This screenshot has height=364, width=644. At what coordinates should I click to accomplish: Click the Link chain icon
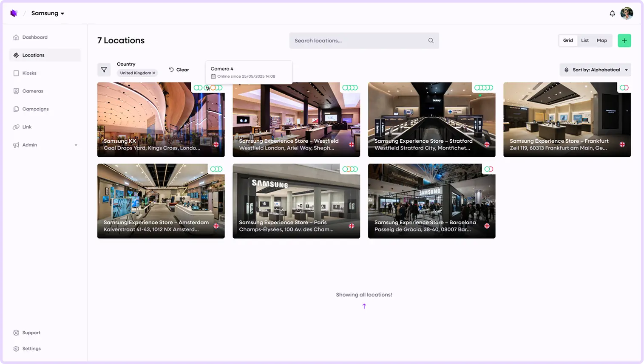pos(16,127)
